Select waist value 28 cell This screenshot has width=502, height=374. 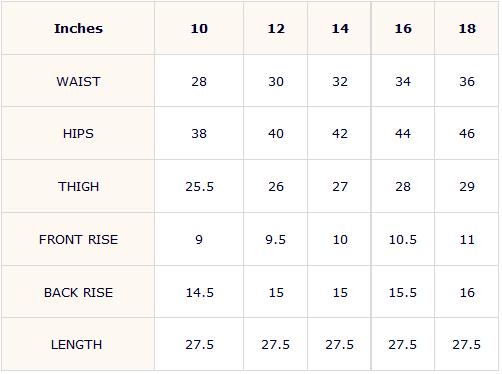[x=199, y=81]
